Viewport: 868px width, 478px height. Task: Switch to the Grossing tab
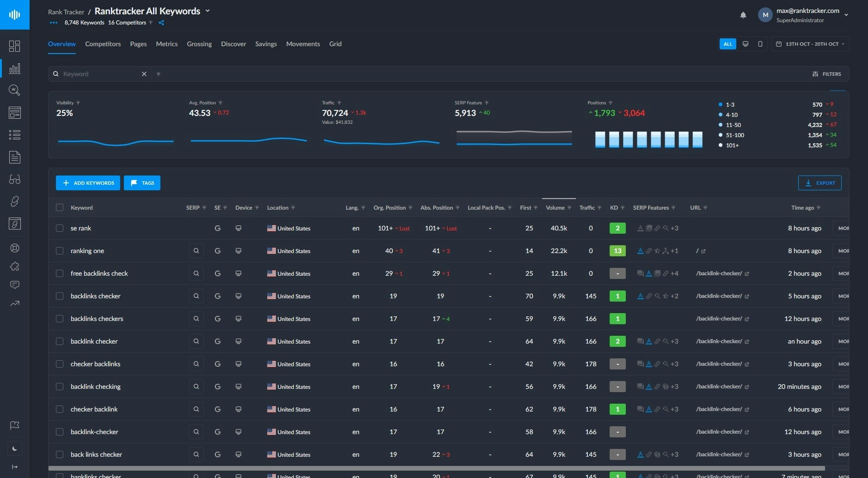(x=199, y=44)
